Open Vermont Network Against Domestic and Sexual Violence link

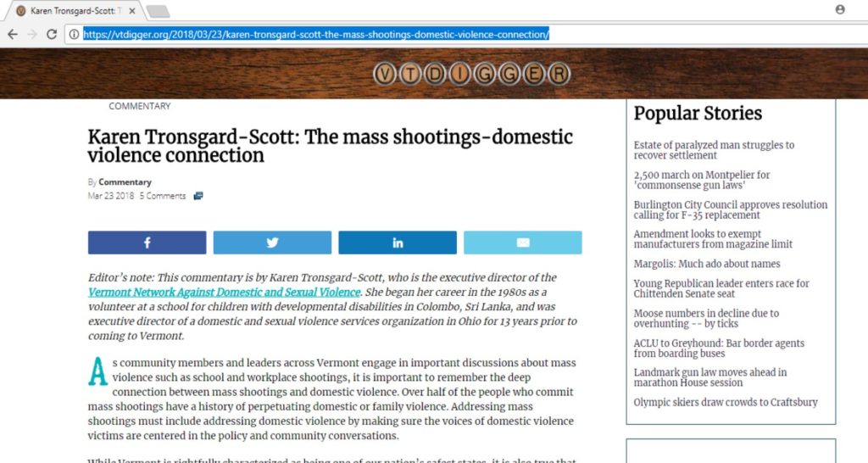[224, 292]
